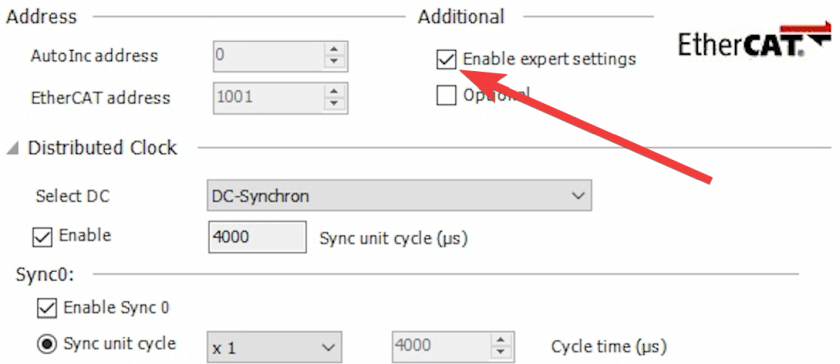The image size is (840, 364).
Task: Select the Sync unit cycle radio button
Action: coord(47,344)
